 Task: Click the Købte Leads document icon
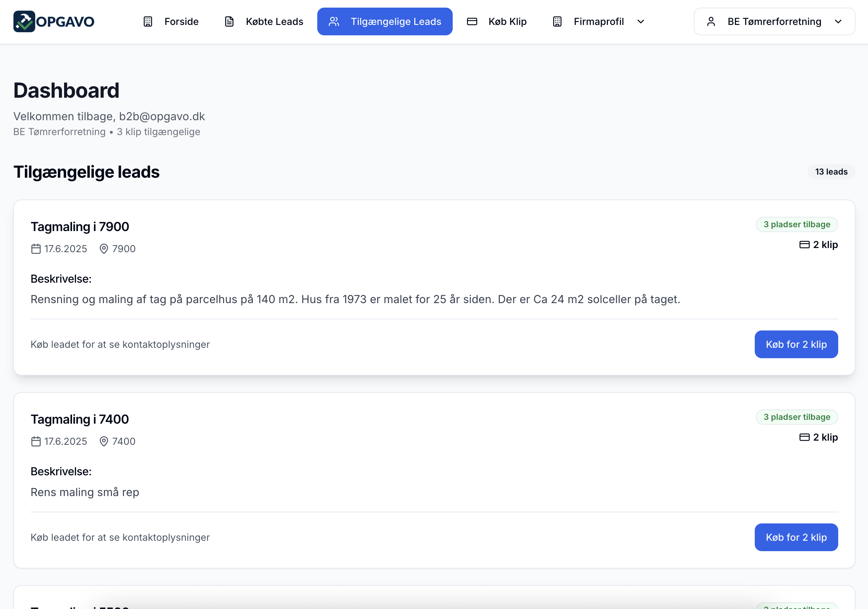229,21
